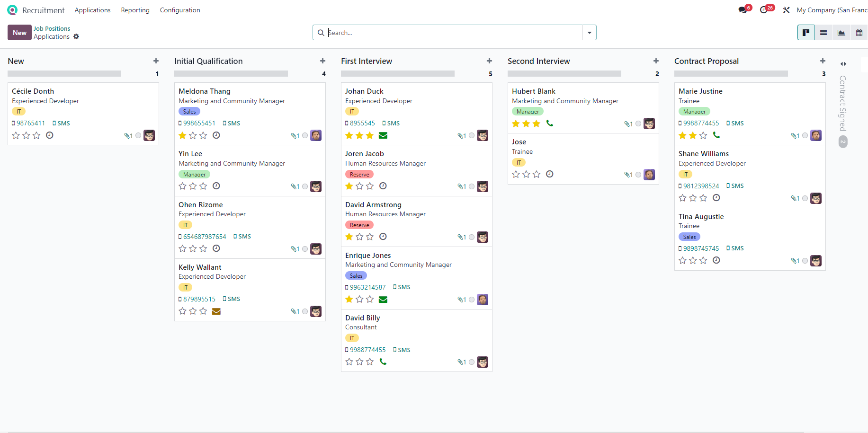
Task: Click the New button
Action: pos(19,33)
